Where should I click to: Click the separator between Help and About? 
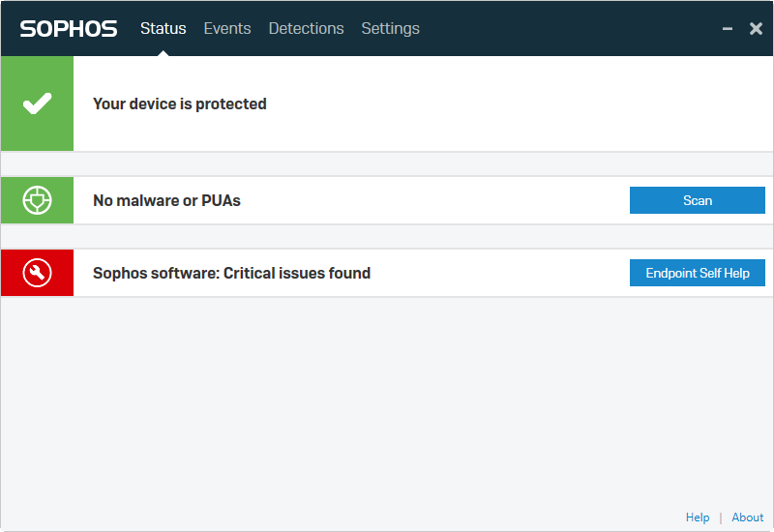721,517
